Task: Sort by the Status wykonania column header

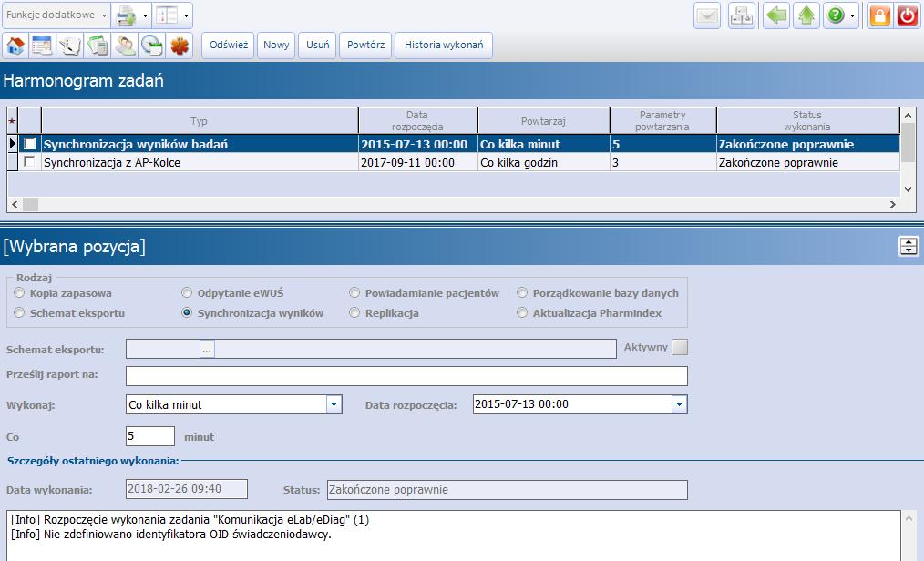Action: click(807, 121)
